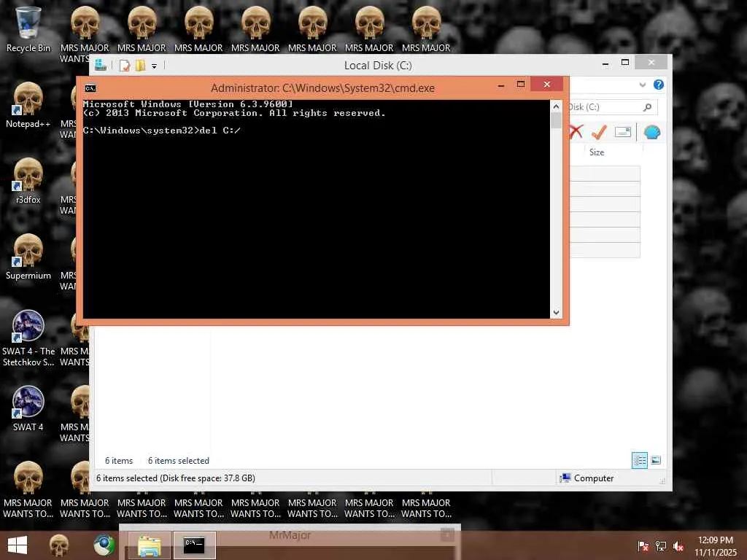
Task: Click the Local Disk (C:) window title
Action: point(379,65)
